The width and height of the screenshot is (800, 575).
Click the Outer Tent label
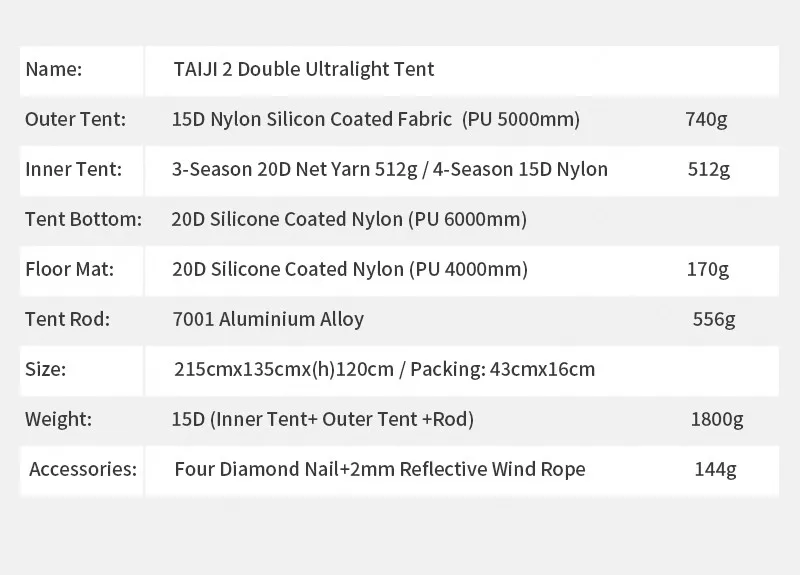[75, 119]
